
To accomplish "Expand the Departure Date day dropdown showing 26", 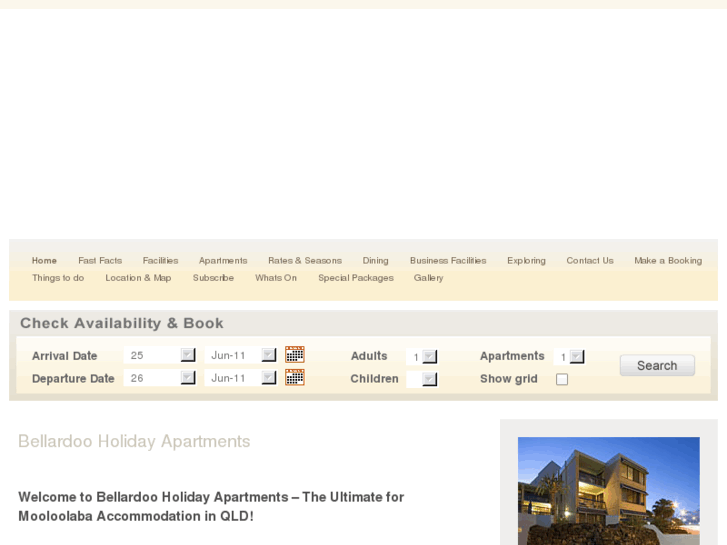I will pos(160,378).
